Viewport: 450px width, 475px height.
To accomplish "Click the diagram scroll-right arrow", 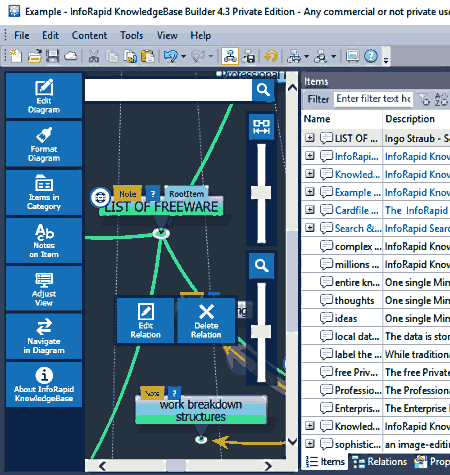I will 268,466.
